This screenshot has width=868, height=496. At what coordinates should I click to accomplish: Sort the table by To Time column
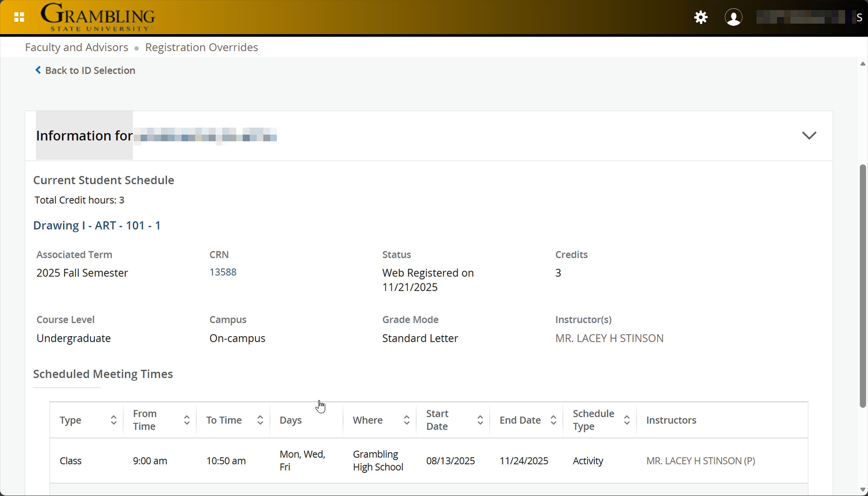coord(260,420)
